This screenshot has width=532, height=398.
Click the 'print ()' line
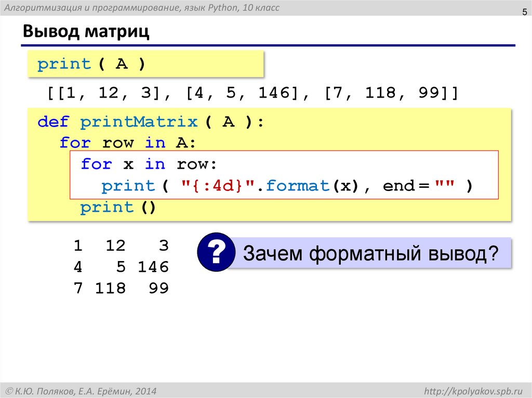click(x=118, y=207)
